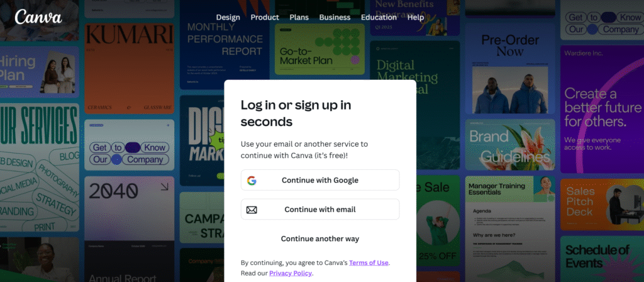Select the Go-to-Market Plan template

click(319, 49)
